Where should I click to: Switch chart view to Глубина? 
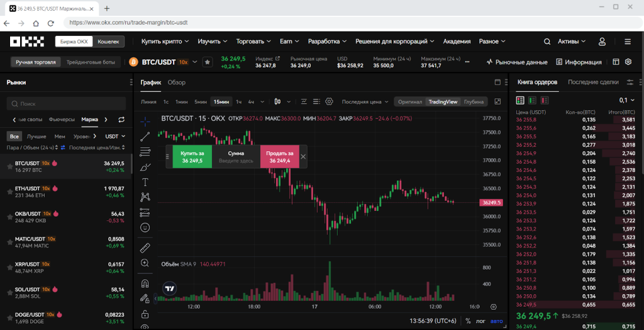[x=474, y=101]
